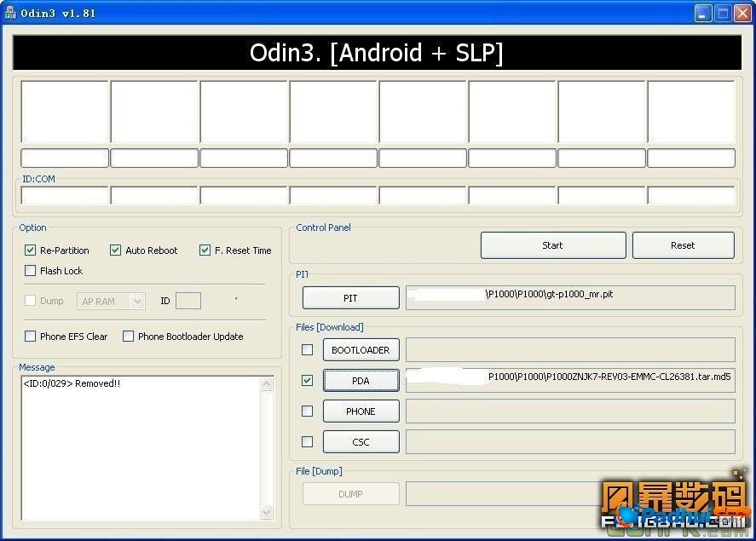Viewport: 756px width, 541px height.
Task: Choose a CSC file
Action: (361, 442)
